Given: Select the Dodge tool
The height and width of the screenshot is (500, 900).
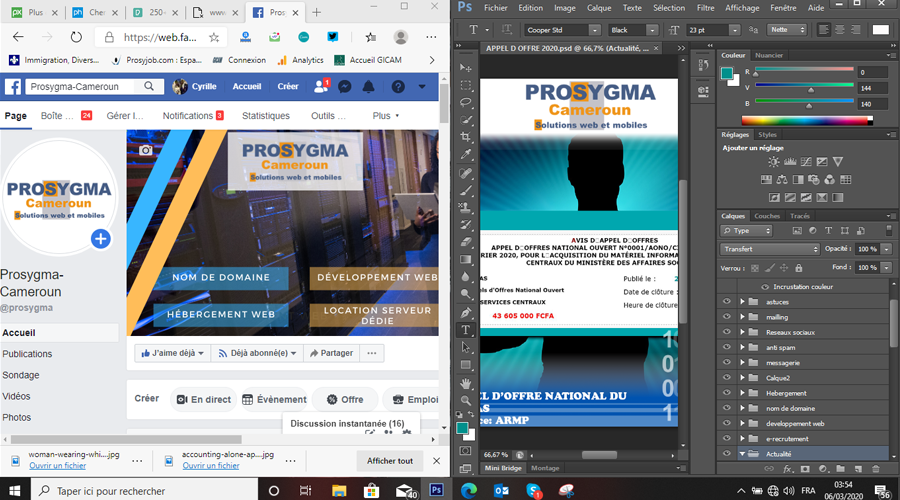Looking at the screenshot, I should tap(465, 294).
